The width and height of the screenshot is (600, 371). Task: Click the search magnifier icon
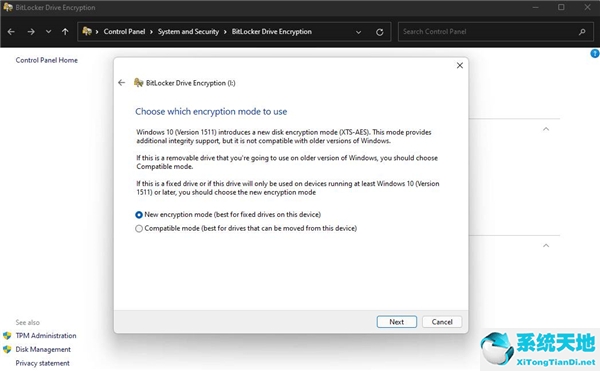tap(582, 32)
